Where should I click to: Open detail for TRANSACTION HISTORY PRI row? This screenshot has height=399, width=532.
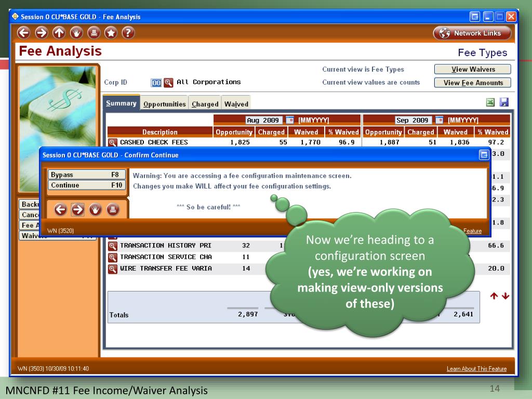113,246
